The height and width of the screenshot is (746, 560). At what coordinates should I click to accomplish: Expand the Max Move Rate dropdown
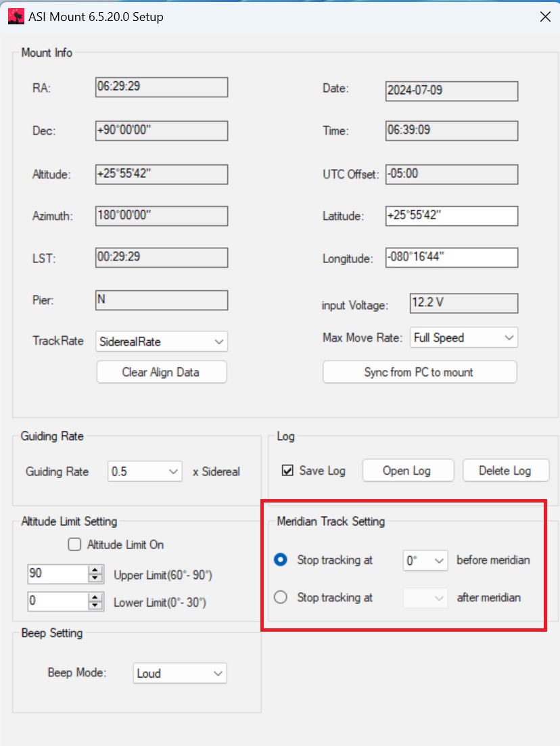(x=464, y=337)
